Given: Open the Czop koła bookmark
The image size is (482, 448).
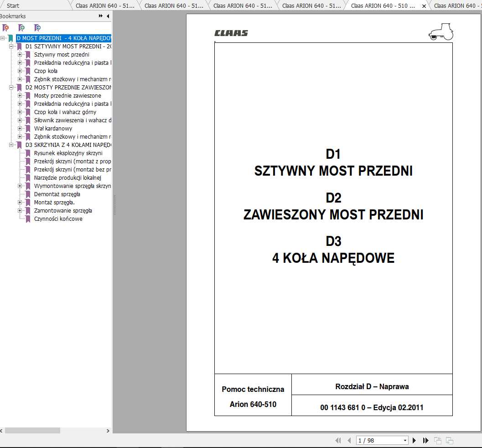Looking at the screenshot, I should (x=46, y=71).
